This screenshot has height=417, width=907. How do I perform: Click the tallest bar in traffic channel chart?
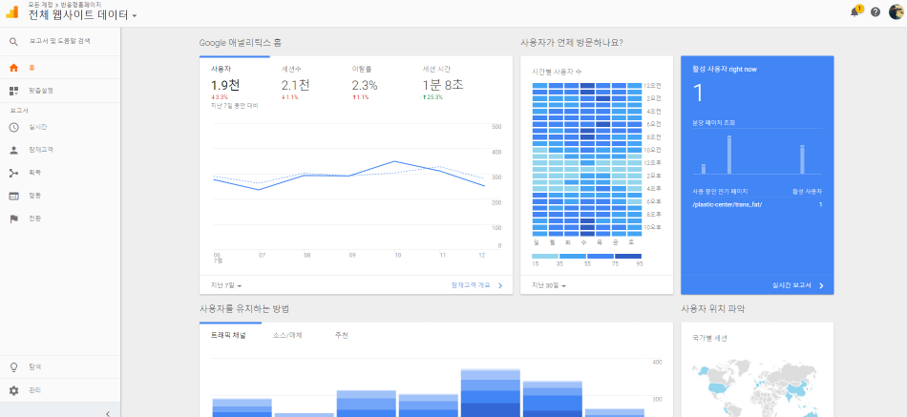pos(491,393)
